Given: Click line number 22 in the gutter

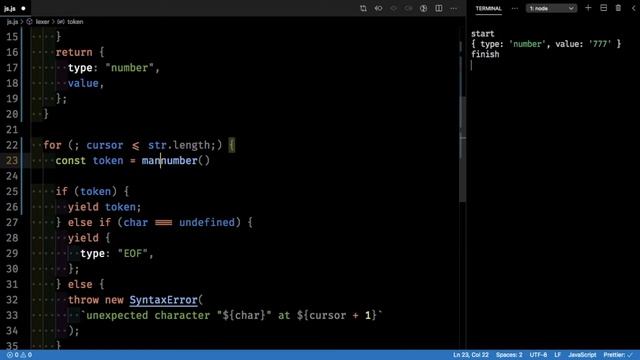Looking at the screenshot, I should [12, 145].
